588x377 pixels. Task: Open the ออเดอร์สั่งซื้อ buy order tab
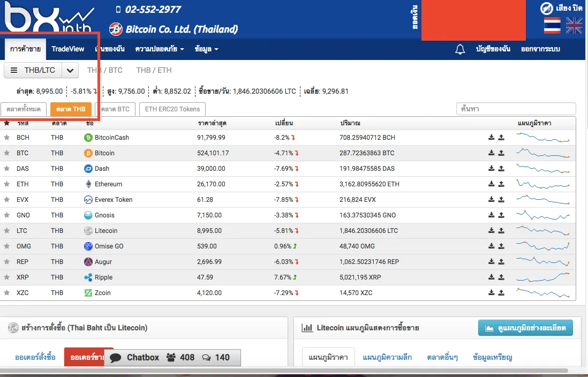point(35,357)
